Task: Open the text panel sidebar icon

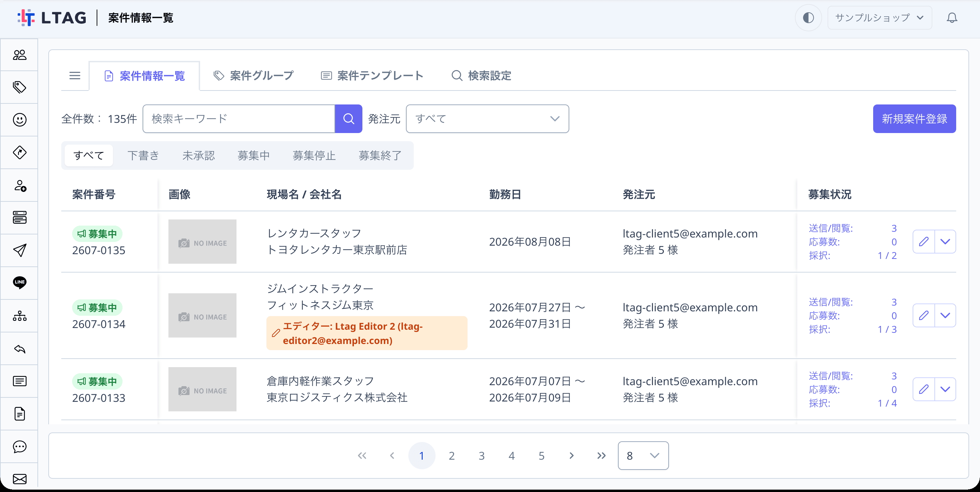Action: click(19, 381)
